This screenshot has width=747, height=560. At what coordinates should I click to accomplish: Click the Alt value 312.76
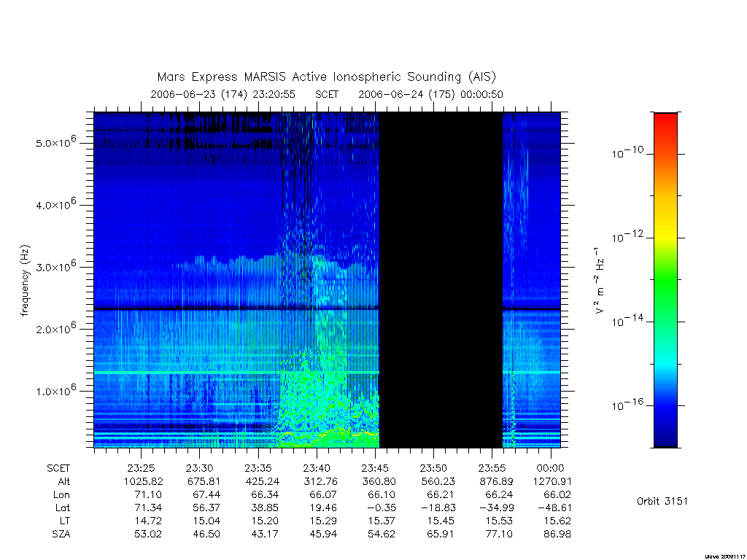321,481
